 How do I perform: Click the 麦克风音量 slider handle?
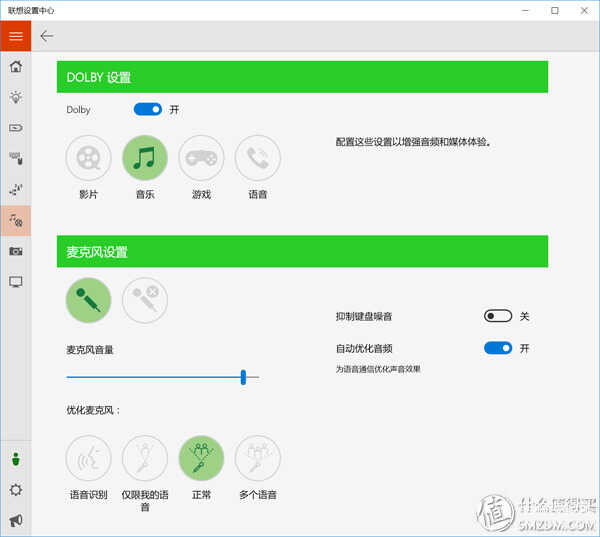pyautogui.click(x=243, y=377)
